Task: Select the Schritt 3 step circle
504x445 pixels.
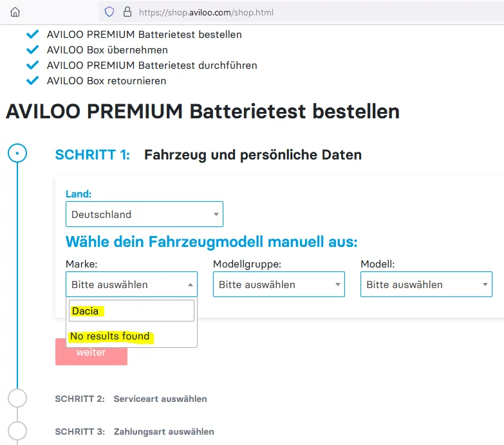Action: pos(17,431)
